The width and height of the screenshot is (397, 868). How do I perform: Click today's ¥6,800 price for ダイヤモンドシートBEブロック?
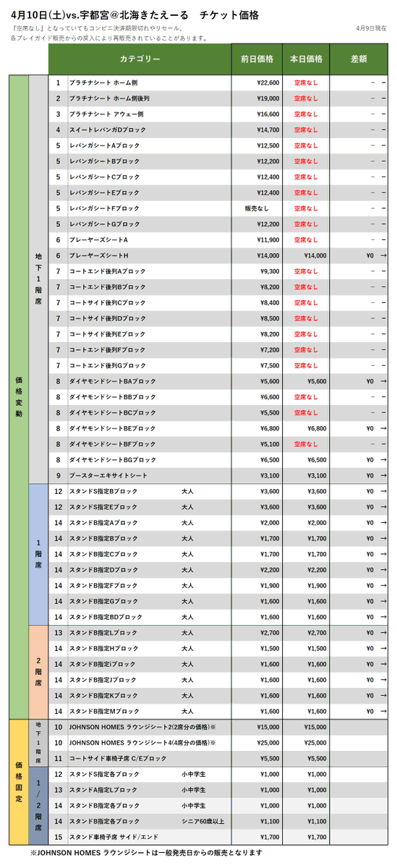click(317, 428)
